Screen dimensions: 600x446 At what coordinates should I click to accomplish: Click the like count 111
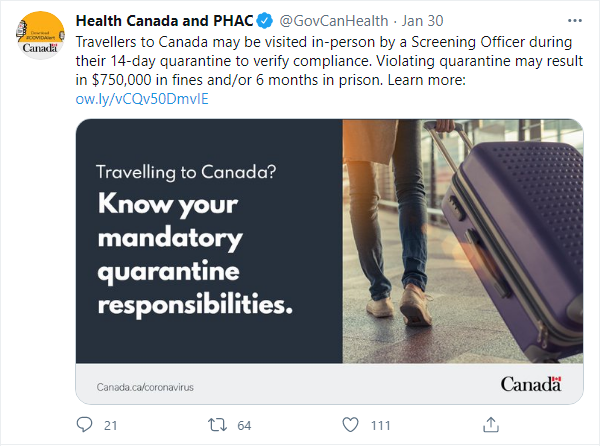pos(381,425)
